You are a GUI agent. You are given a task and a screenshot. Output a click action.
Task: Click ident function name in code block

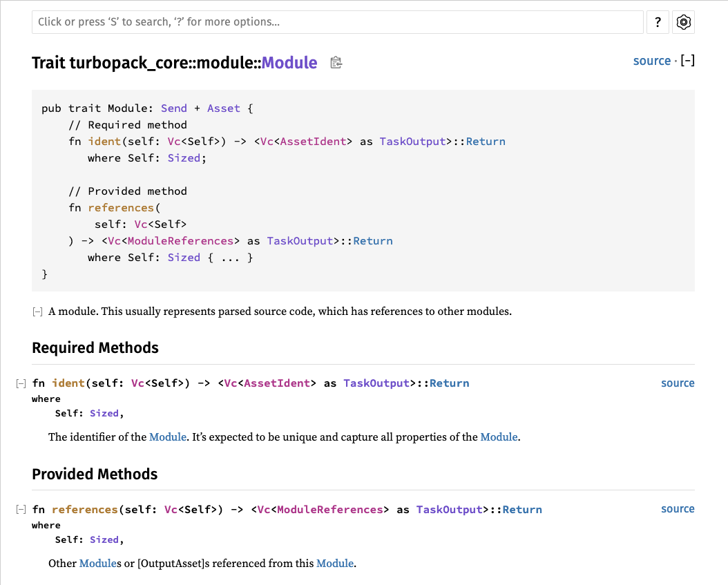(104, 142)
